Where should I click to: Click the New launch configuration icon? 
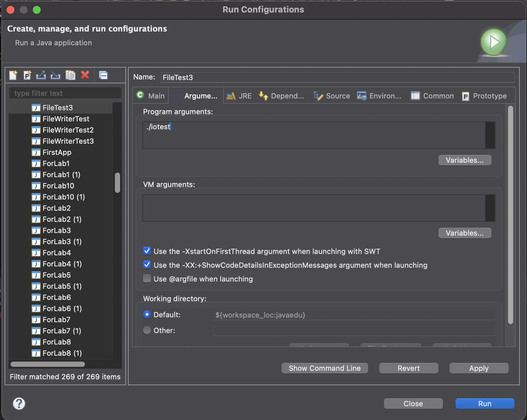pyautogui.click(x=13, y=75)
